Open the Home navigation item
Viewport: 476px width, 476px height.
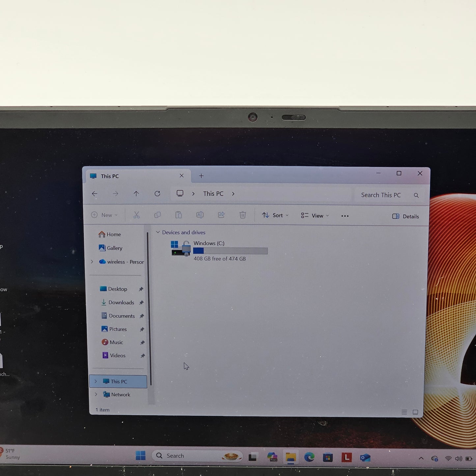(x=113, y=234)
